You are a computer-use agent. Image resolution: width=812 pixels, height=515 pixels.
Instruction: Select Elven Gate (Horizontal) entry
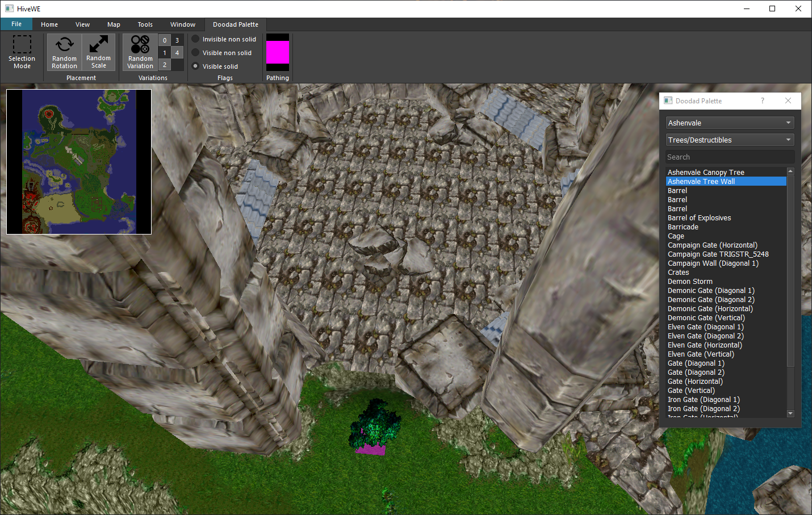tap(726, 345)
